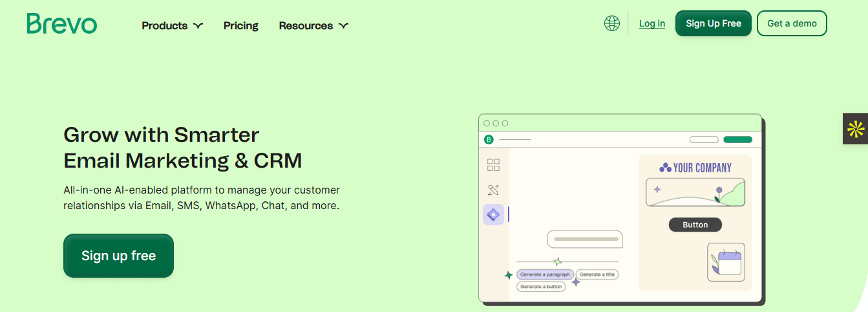868x312 pixels.
Task: Click Generate a paragraph chip
Action: pyautogui.click(x=545, y=274)
